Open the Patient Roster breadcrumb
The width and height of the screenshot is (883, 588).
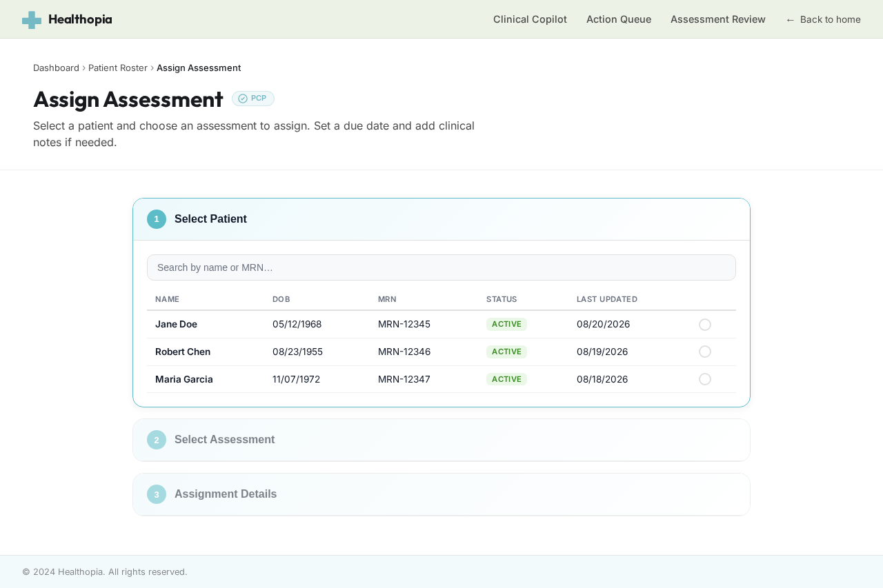pos(118,68)
